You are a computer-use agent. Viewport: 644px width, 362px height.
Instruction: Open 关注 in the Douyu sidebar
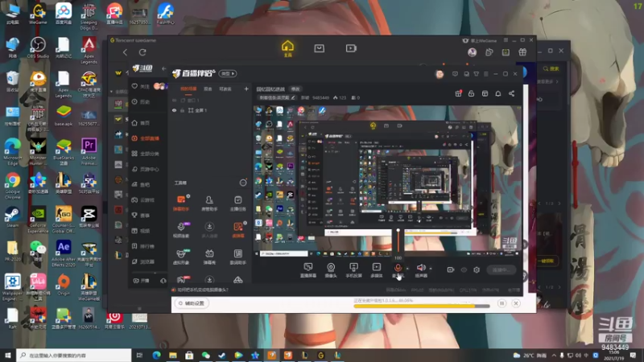(141, 86)
